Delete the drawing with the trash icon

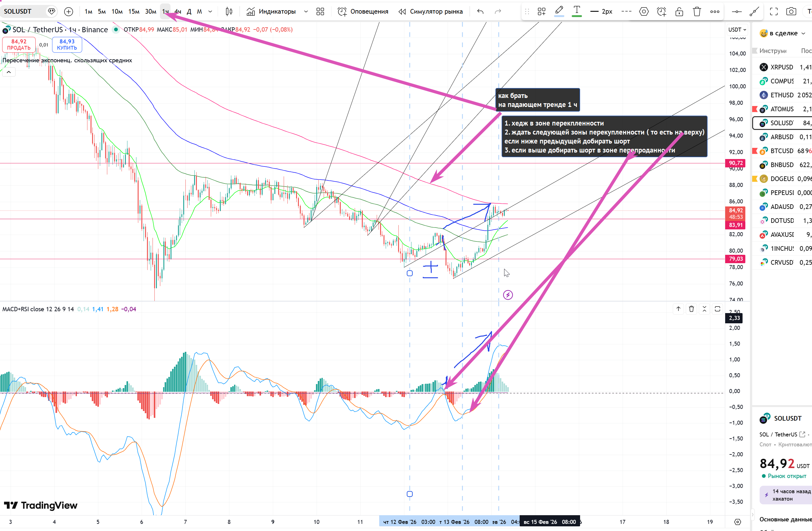(x=697, y=11)
